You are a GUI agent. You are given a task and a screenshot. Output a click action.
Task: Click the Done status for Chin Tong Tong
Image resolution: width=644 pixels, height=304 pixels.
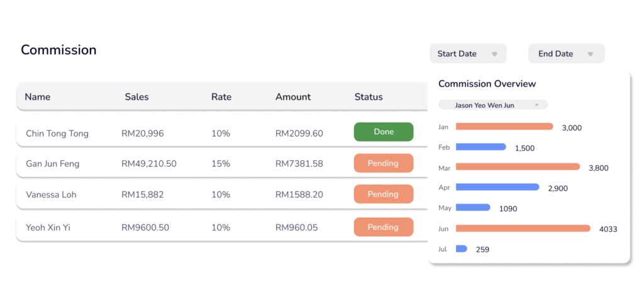pos(384,132)
